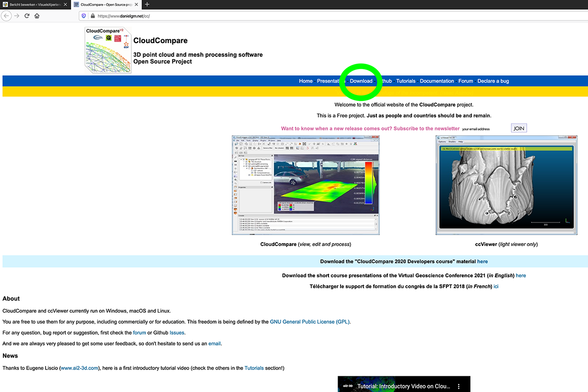Go back with the browser back arrow

(x=6, y=16)
